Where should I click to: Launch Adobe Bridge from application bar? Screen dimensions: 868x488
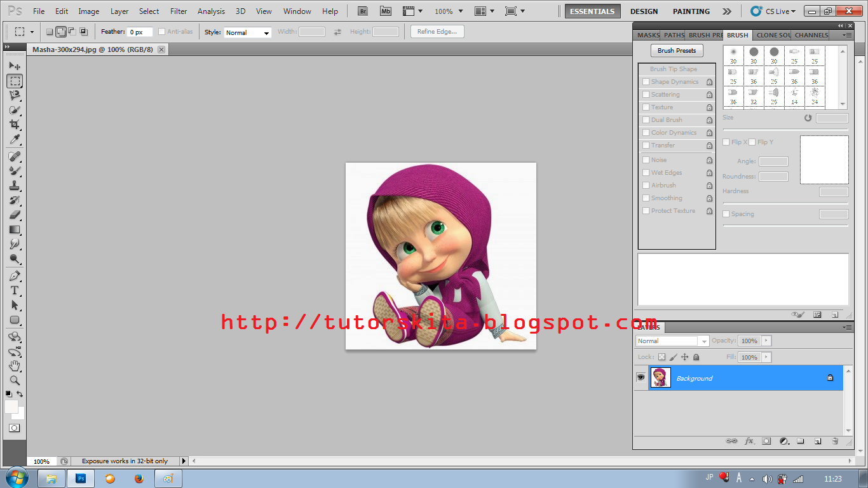pos(362,11)
